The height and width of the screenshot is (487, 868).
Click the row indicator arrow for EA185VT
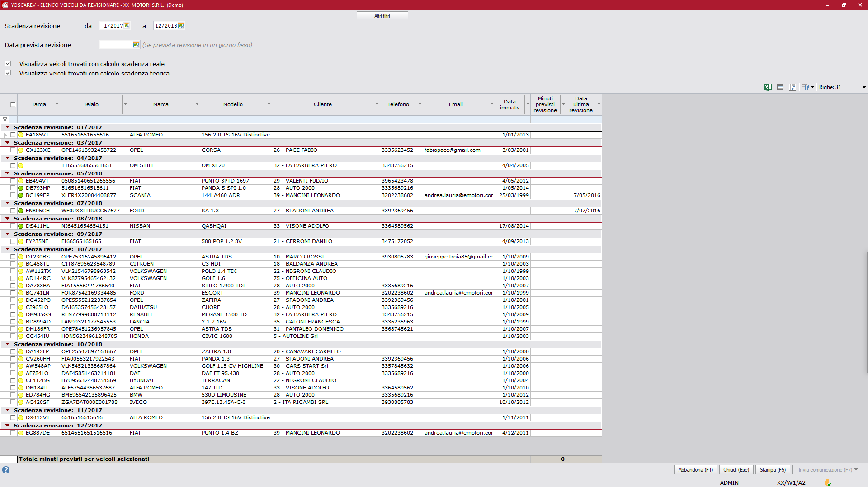pos(5,135)
